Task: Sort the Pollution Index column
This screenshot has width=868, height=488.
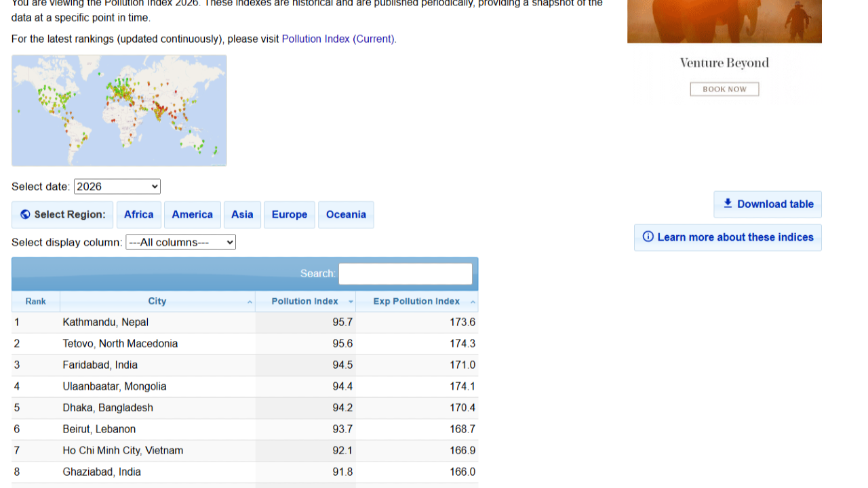Action: click(x=305, y=301)
